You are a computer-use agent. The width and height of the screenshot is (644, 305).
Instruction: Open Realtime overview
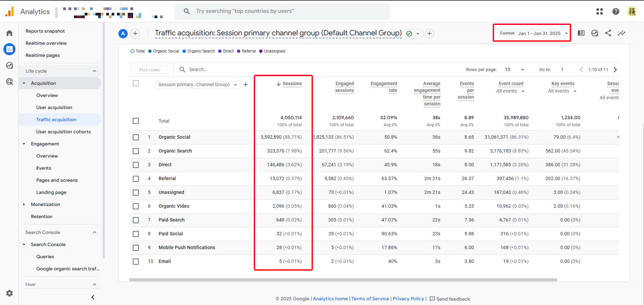(x=46, y=43)
